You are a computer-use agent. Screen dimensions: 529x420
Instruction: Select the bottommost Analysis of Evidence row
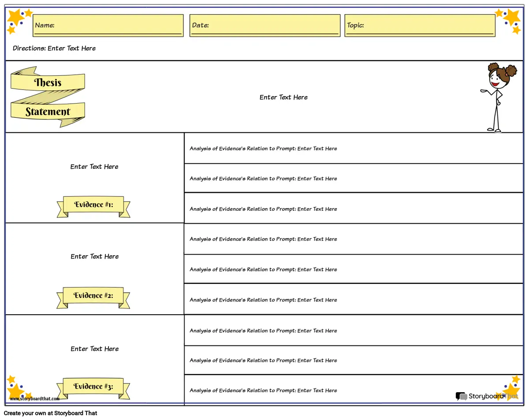pos(353,390)
